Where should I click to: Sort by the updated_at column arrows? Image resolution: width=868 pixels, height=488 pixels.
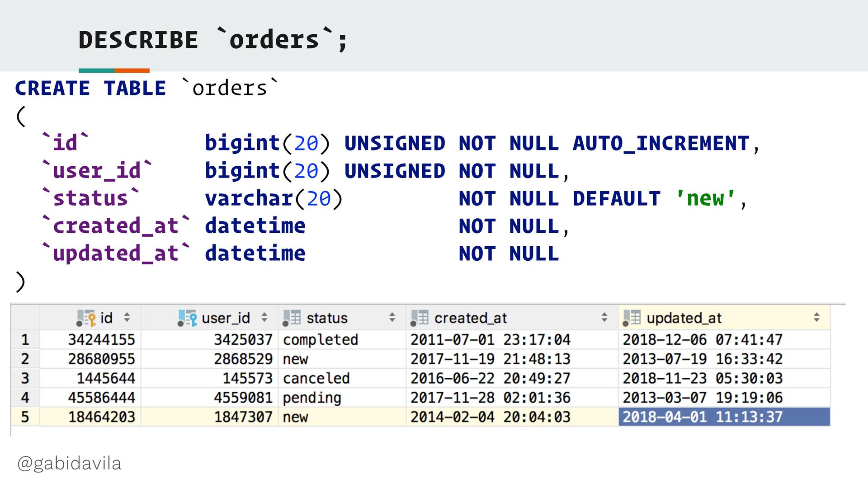click(x=816, y=317)
